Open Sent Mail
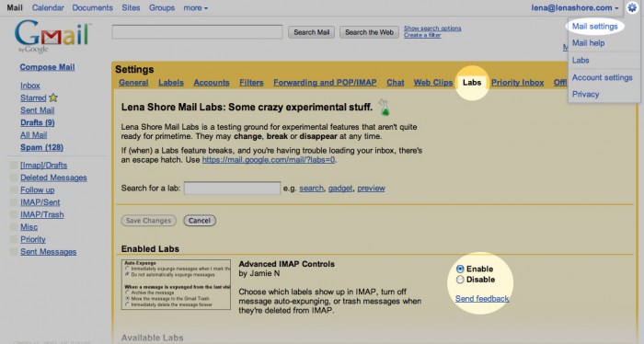Image resolution: width=644 pixels, height=344 pixels. tap(38, 110)
